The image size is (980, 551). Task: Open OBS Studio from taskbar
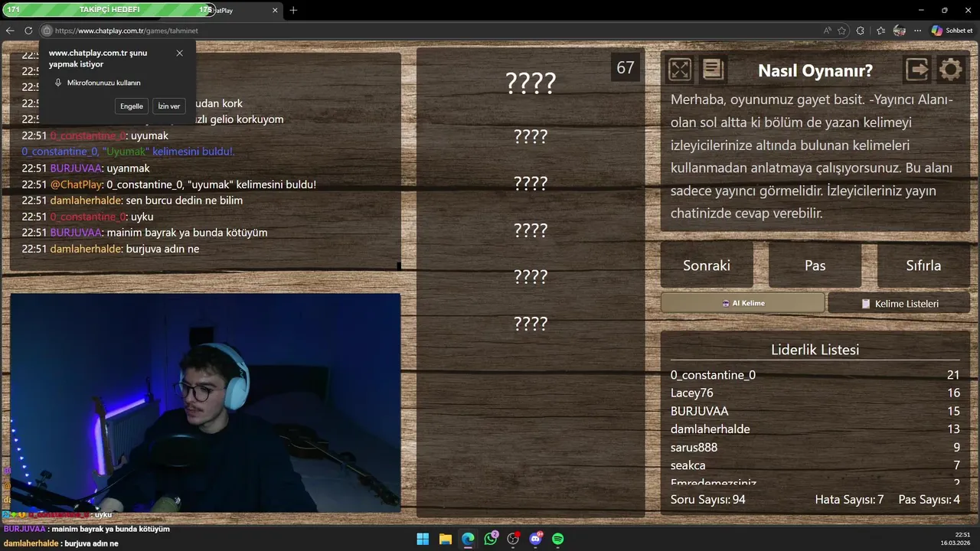[513, 539]
